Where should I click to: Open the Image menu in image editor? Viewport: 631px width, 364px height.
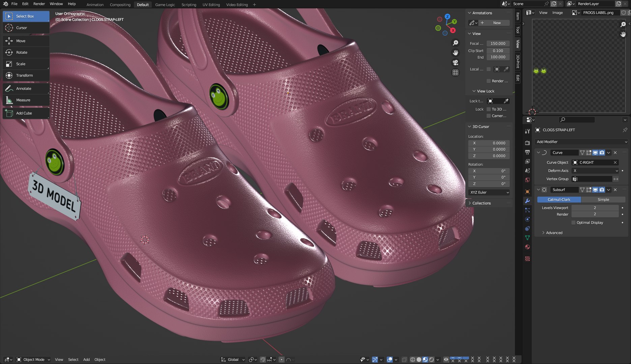pos(557,12)
